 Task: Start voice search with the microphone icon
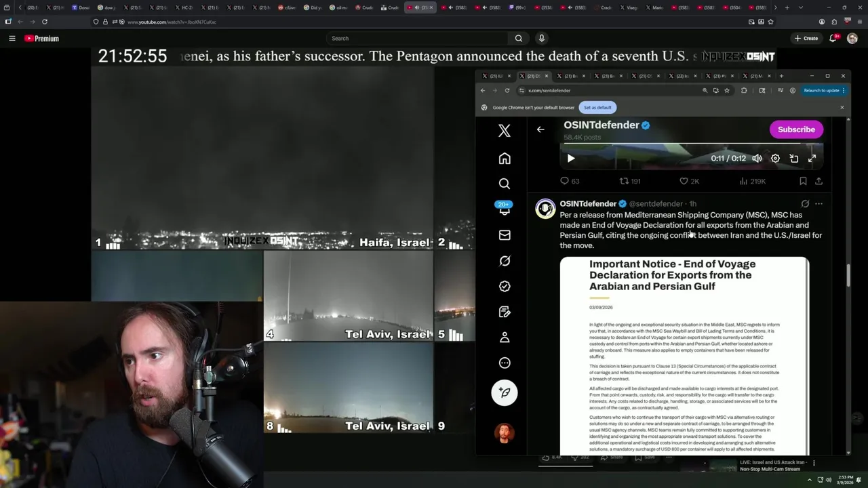pos(541,39)
